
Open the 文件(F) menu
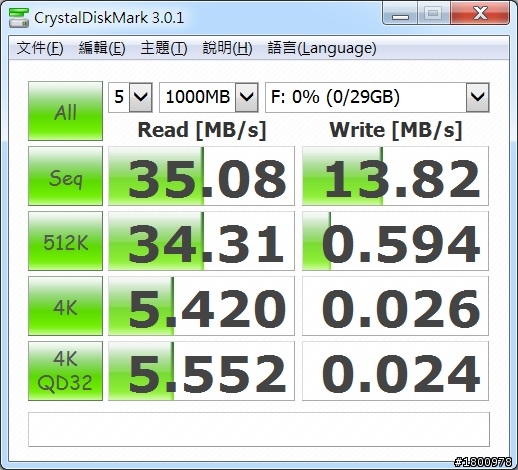point(40,48)
